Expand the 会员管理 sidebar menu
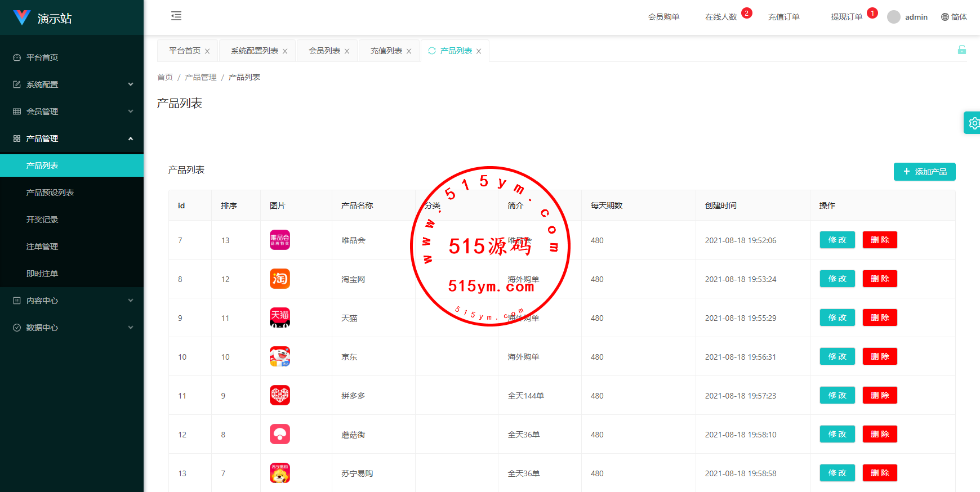The image size is (980, 492). 72,111
